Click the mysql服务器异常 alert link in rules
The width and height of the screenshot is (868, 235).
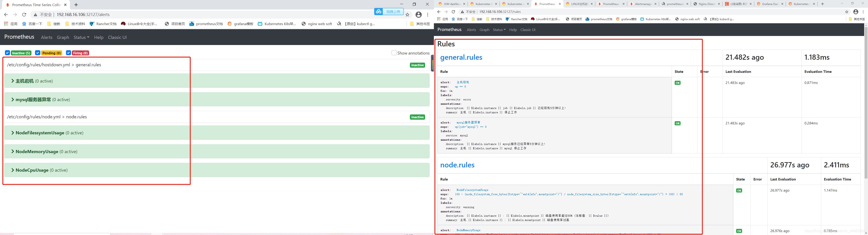point(468,123)
